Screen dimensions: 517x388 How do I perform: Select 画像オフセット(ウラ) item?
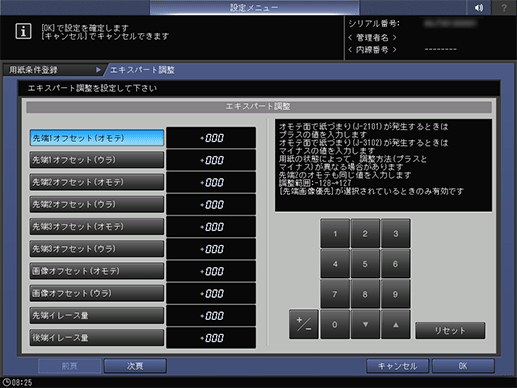click(97, 293)
